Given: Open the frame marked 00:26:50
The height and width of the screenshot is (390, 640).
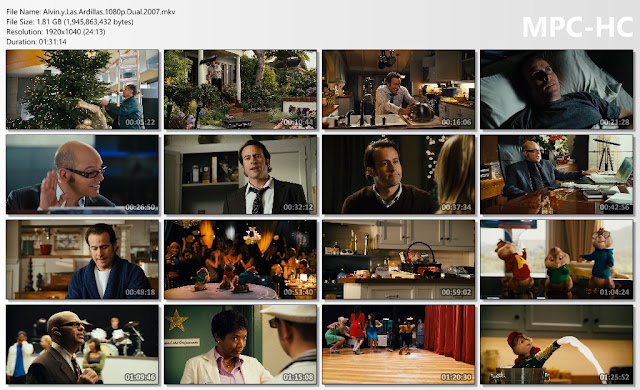Looking at the screenshot, I should pyautogui.click(x=82, y=175).
